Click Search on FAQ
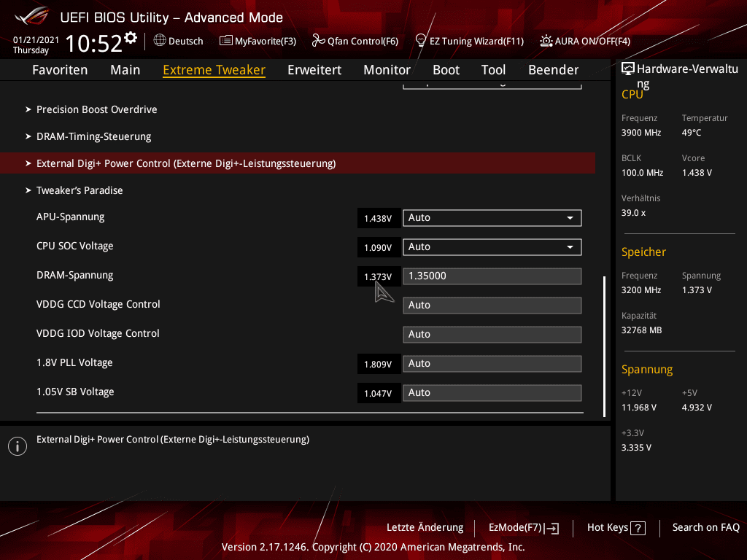Screen dimensions: 747x560 point(705,528)
